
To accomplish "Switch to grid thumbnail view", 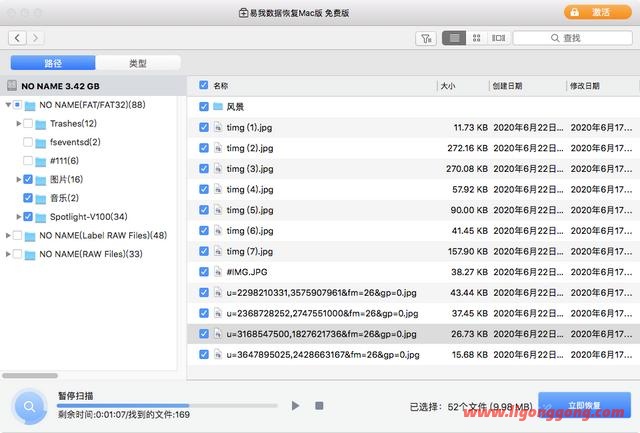I will (x=476, y=38).
